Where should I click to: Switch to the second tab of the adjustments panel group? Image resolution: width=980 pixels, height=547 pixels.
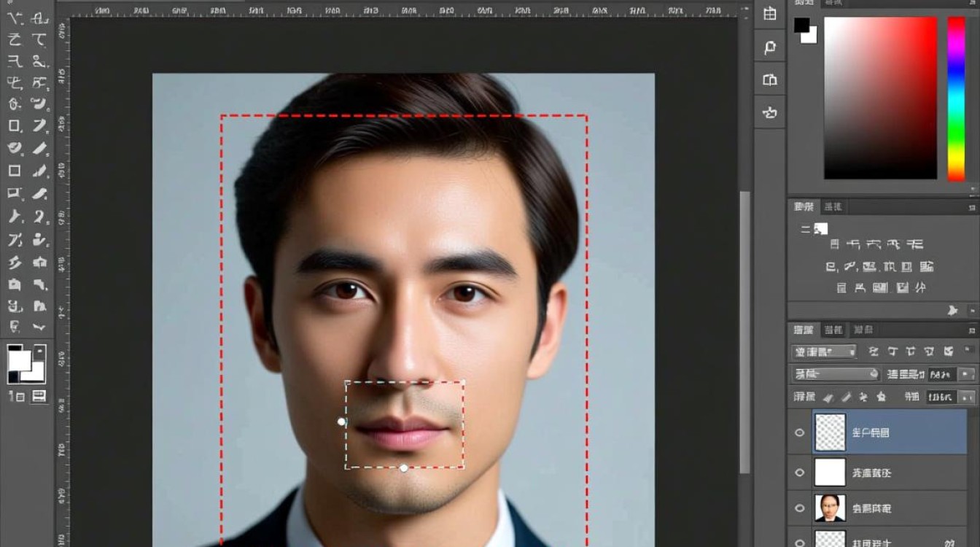(x=832, y=207)
